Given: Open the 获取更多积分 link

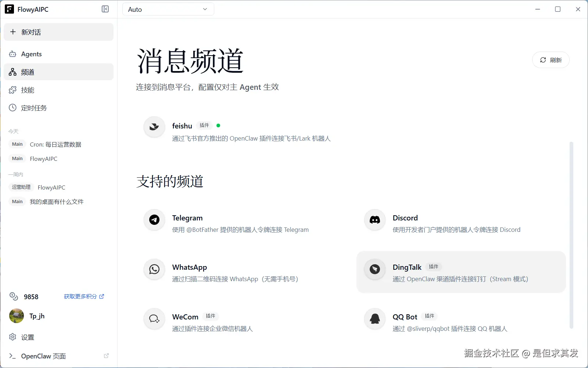Looking at the screenshot, I should [83, 296].
